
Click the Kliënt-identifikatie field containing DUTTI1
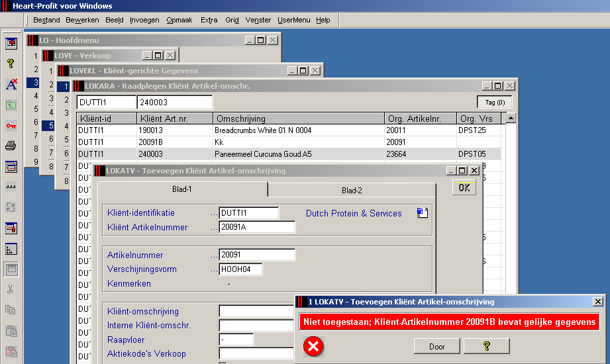(x=248, y=213)
